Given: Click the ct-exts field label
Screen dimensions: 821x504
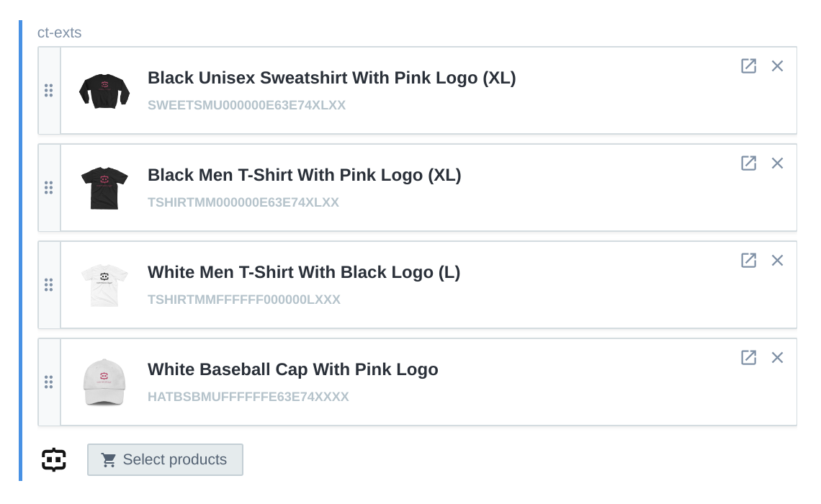Looking at the screenshot, I should pyautogui.click(x=59, y=32).
